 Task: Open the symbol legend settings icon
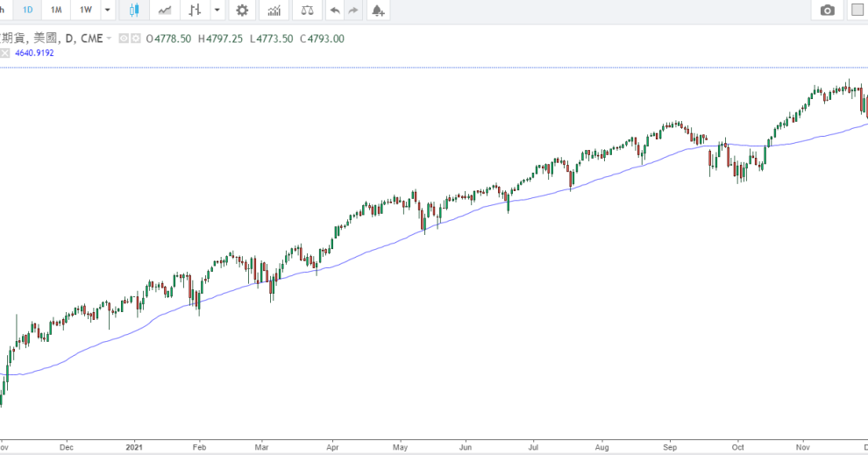pos(136,39)
